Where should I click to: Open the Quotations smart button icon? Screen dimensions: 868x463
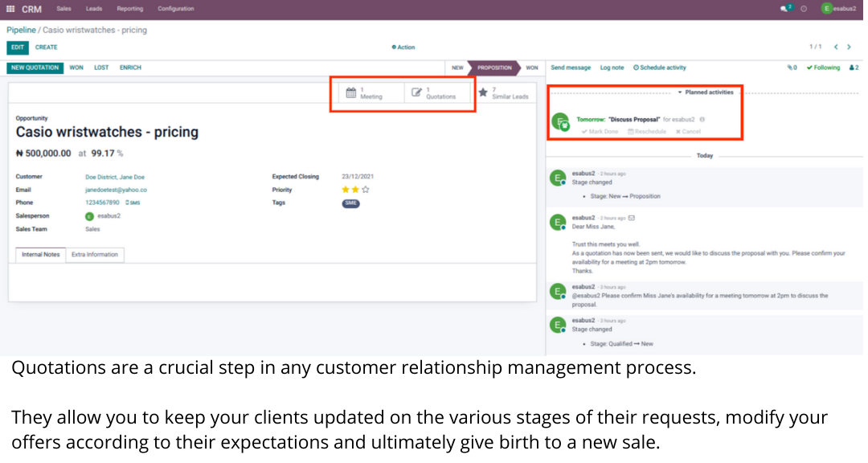[x=416, y=91]
